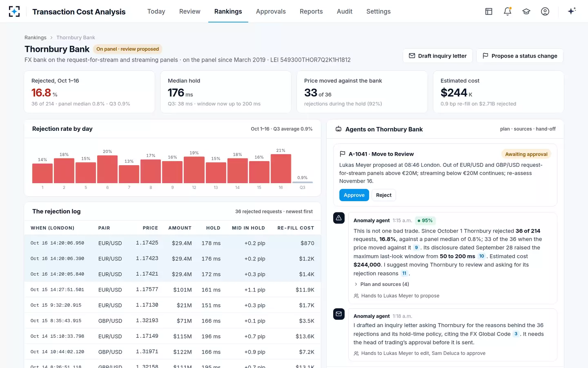This screenshot has height=368, width=588.
Task: Click the $11.9K re-fill cost cell
Action: (305, 290)
